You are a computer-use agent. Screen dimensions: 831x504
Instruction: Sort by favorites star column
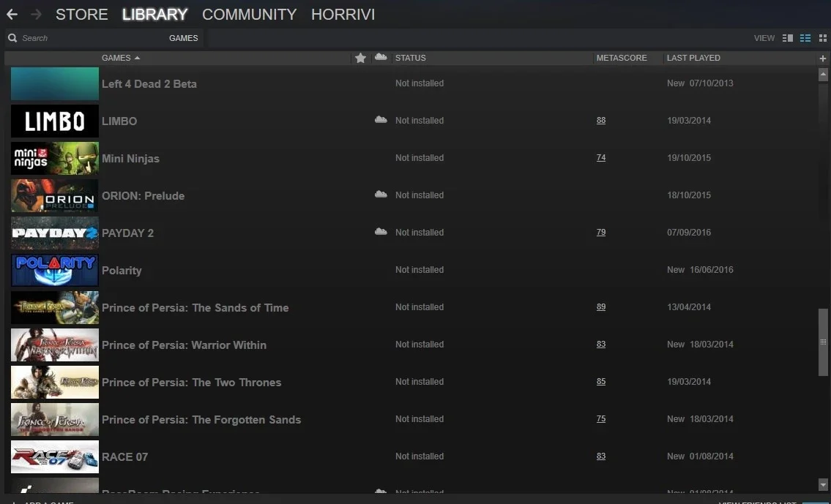pos(360,58)
